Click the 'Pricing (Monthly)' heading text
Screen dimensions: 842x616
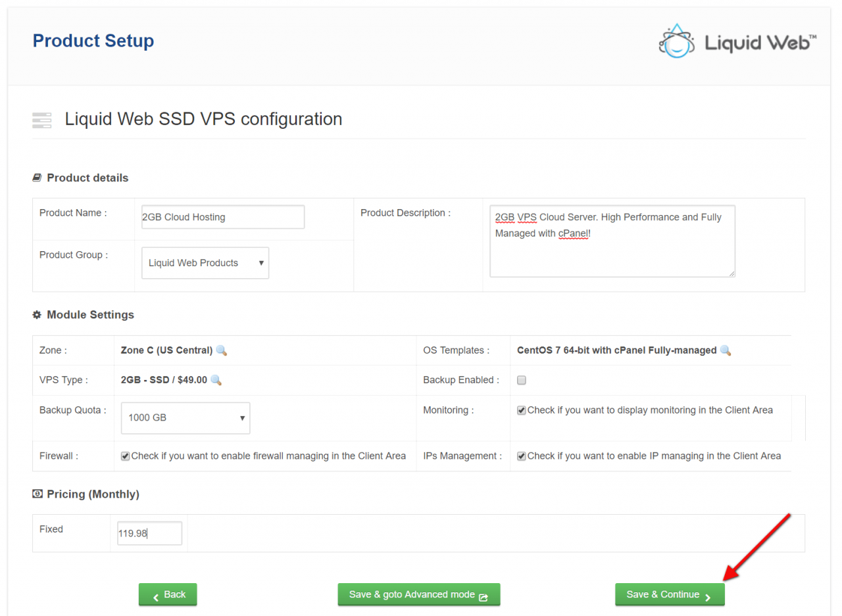[x=93, y=494]
